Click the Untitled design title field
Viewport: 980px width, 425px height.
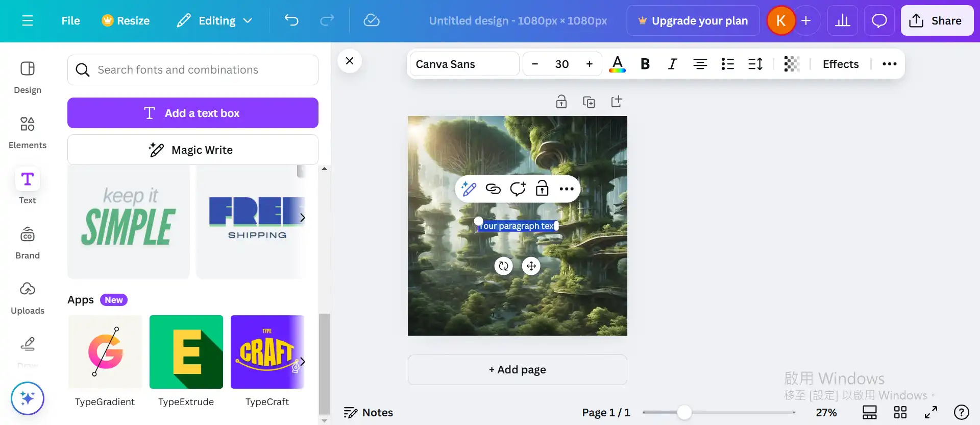[518, 20]
